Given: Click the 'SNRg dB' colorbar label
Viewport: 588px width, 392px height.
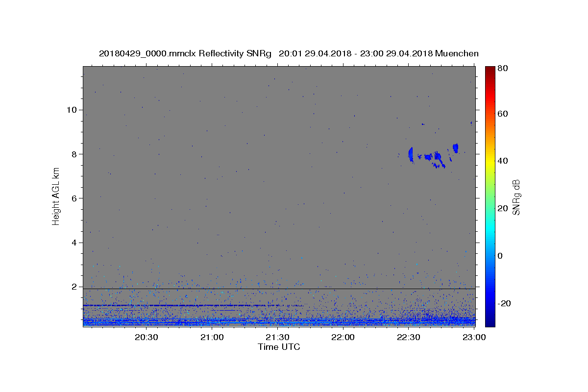Looking at the screenshot, I should click(x=516, y=197).
